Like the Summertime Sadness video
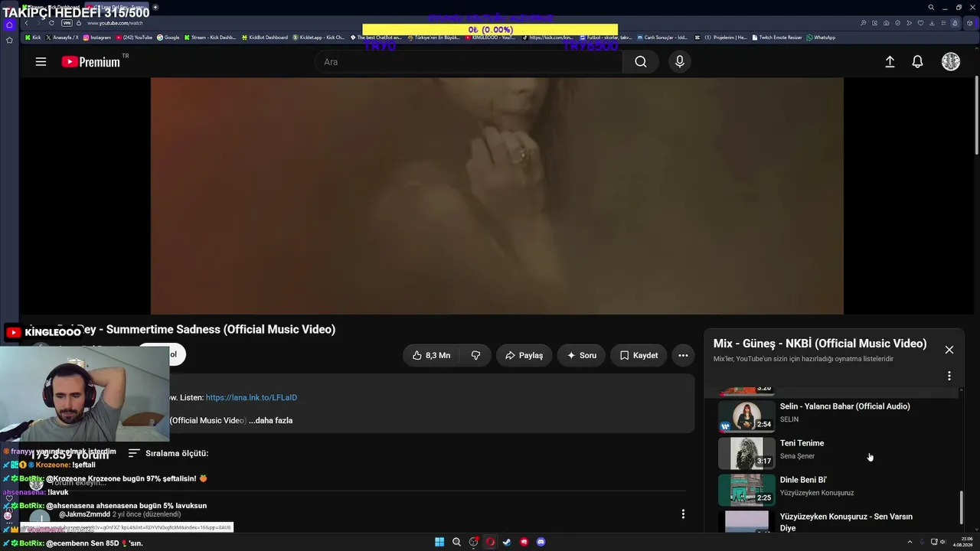Viewport: 980px width, 551px height. click(431, 355)
